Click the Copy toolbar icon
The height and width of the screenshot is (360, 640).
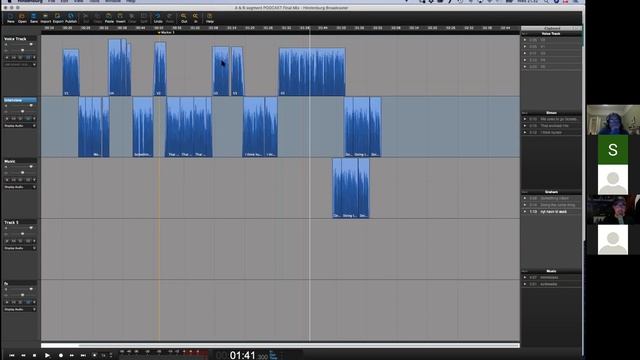point(98,18)
